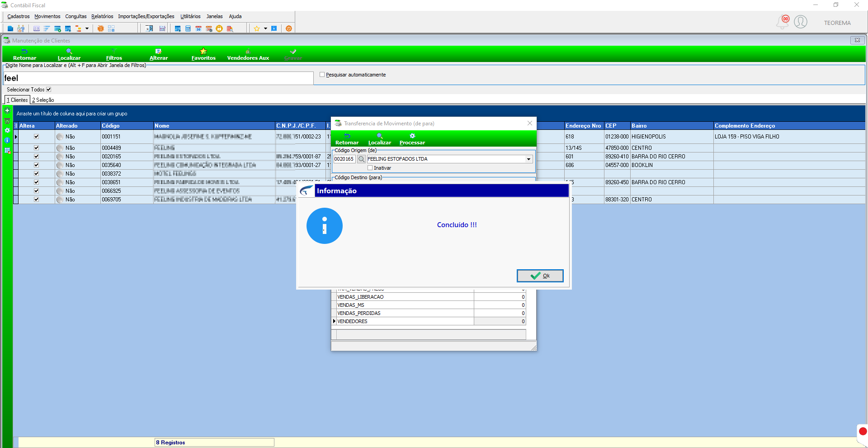Open the Relatórios menu

102,16
